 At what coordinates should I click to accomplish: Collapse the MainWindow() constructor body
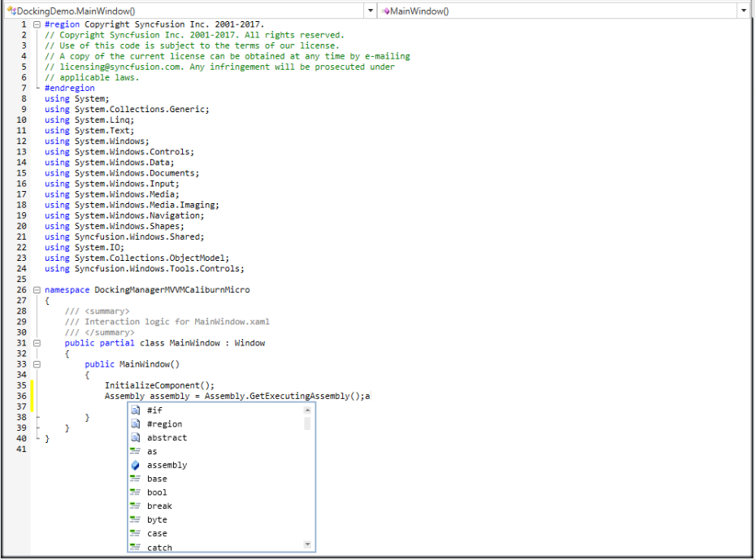pyautogui.click(x=37, y=364)
